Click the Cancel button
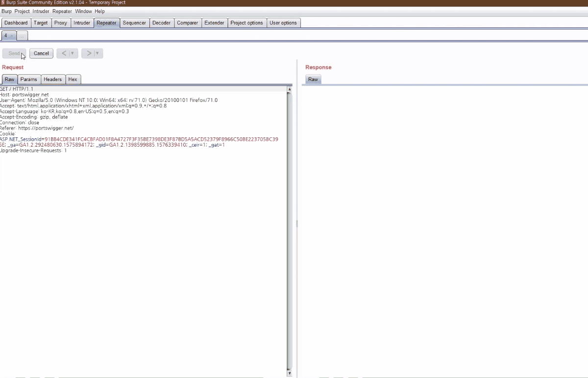 tap(41, 53)
